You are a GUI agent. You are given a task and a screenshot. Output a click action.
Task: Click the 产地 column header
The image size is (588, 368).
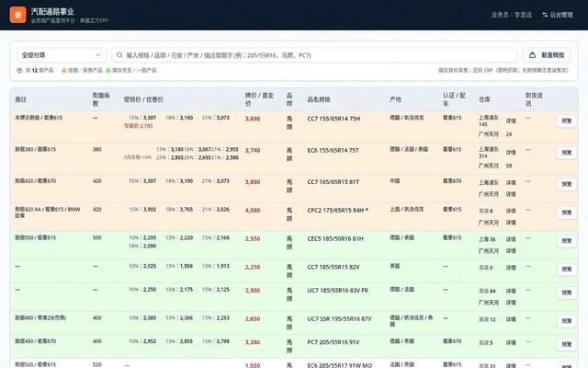click(x=395, y=99)
